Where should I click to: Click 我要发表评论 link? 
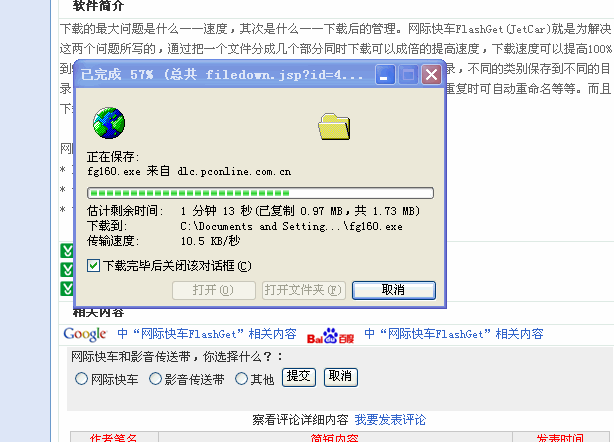pyautogui.click(x=390, y=420)
